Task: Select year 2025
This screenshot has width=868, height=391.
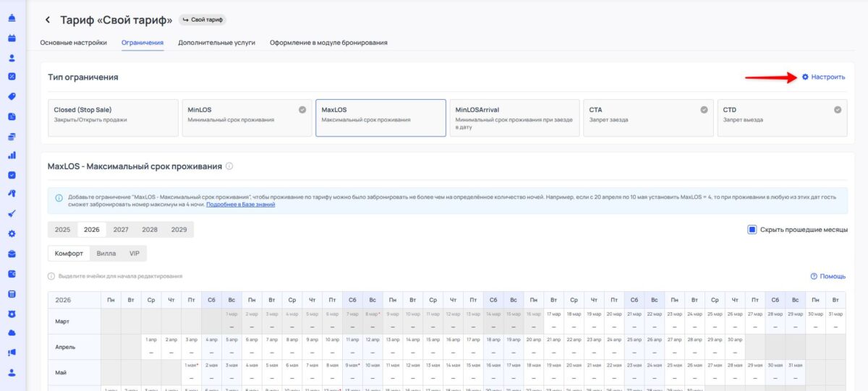Action: pyautogui.click(x=63, y=229)
